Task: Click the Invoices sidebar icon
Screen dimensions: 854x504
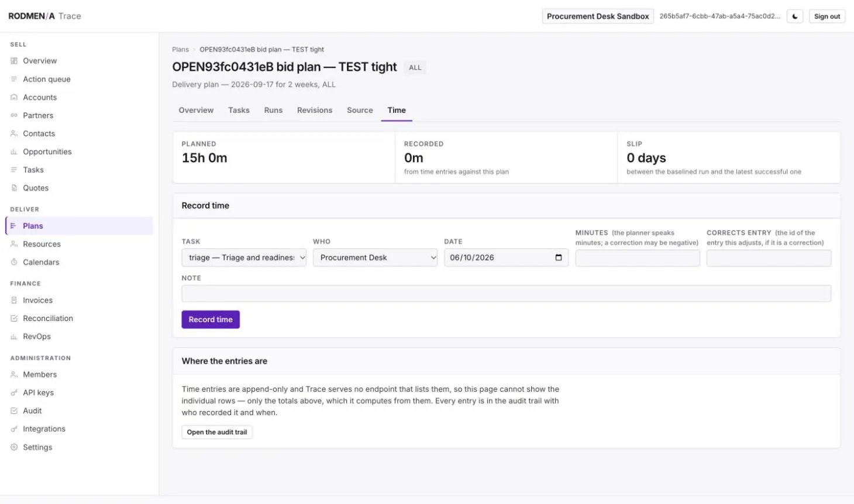Action: [14, 300]
